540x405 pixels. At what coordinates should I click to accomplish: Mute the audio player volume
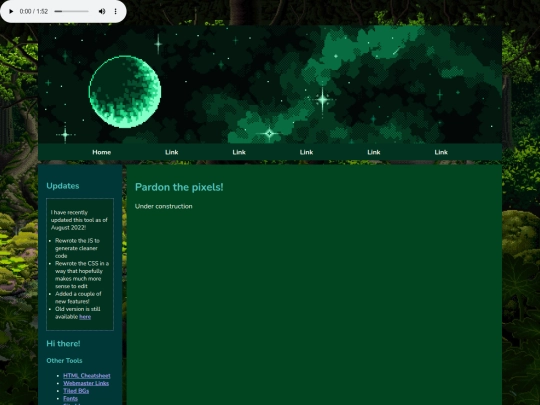pyautogui.click(x=102, y=11)
